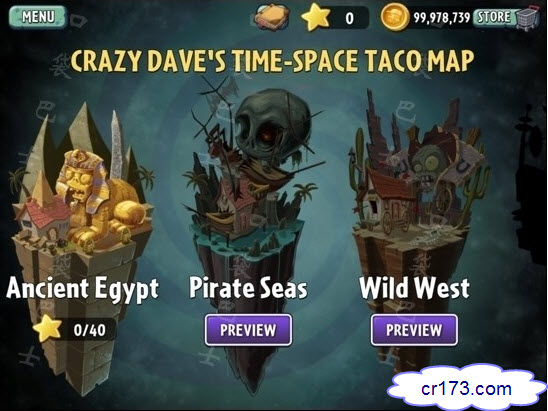Click the 0/40 star progress counter
The width and height of the screenshot is (548, 411).
pyautogui.click(x=89, y=330)
